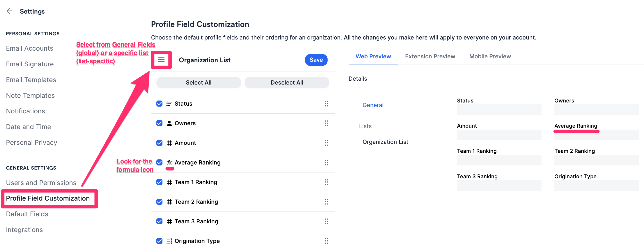Image resolution: width=644 pixels, height=250 pixels.
Task: Select General in the Details preview
Action: 373,105
